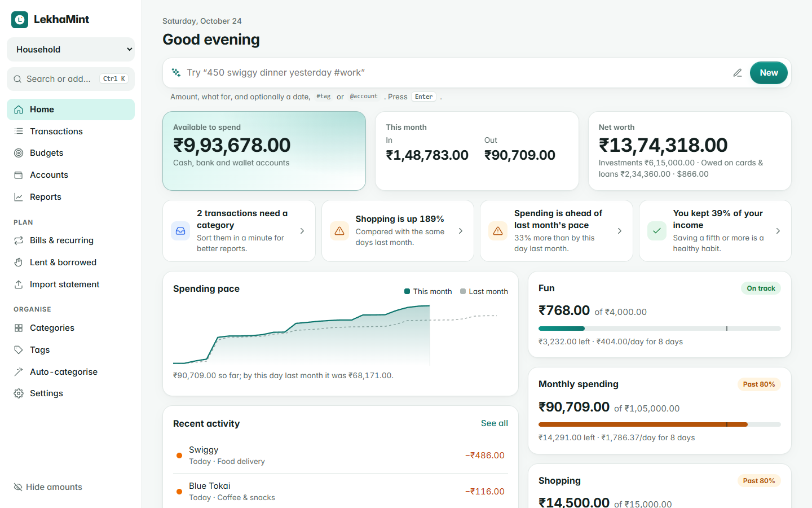Open Import statement upload icon

point(19,284)
